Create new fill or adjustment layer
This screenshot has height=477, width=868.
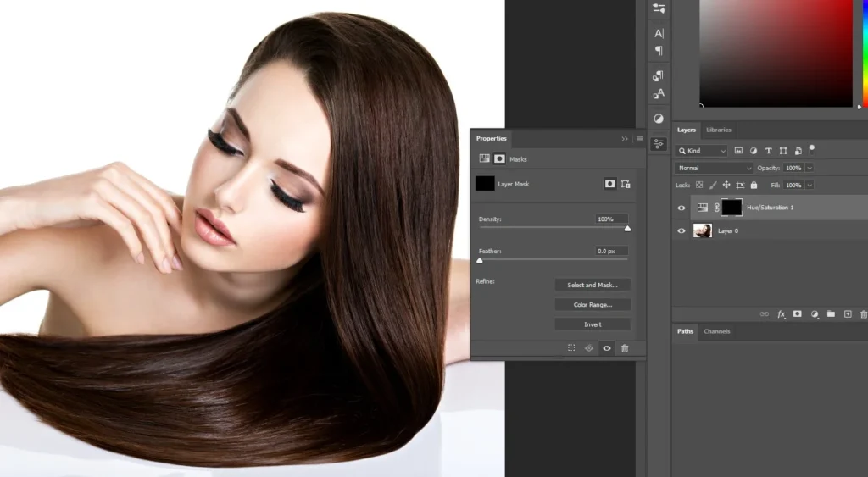click(x=815, y=313)
